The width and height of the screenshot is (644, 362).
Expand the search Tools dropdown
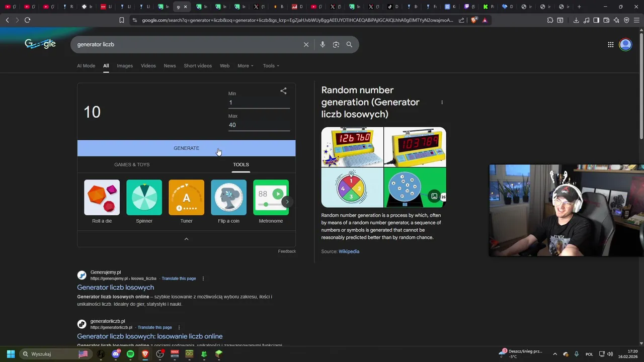tap(271, 66)
